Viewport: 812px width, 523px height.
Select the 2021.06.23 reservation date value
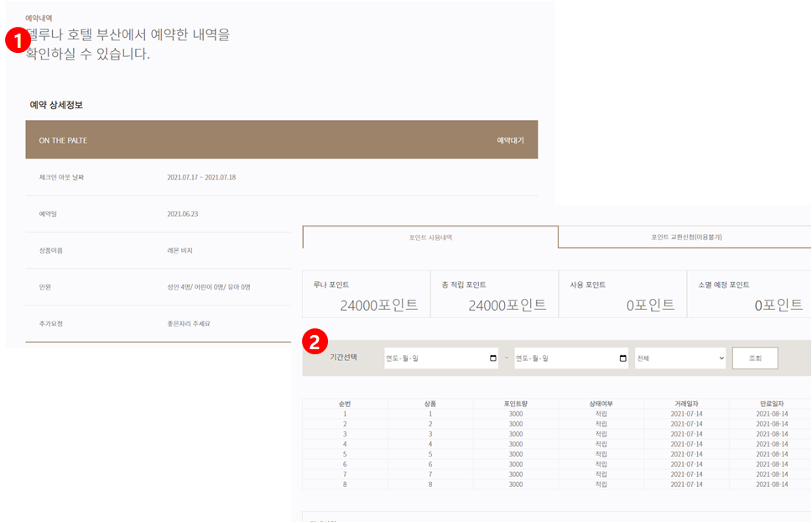point(182,213)
